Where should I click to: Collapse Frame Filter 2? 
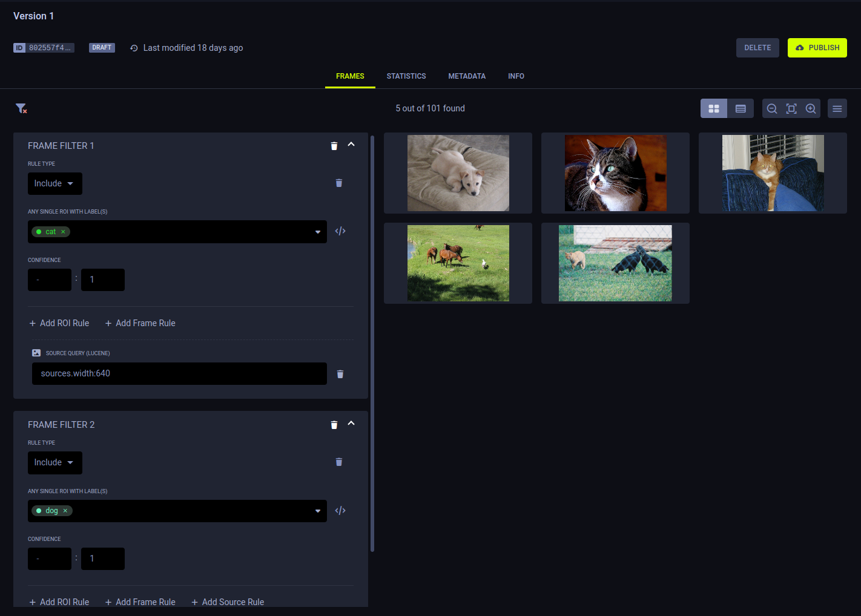coord(351,424)
